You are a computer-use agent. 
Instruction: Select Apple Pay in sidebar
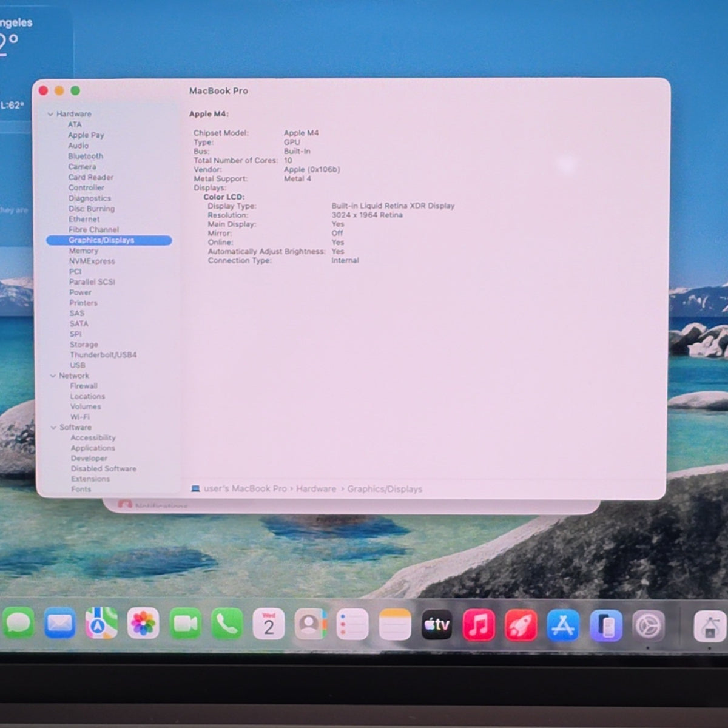pyautogui.click(x=86, y=135)
